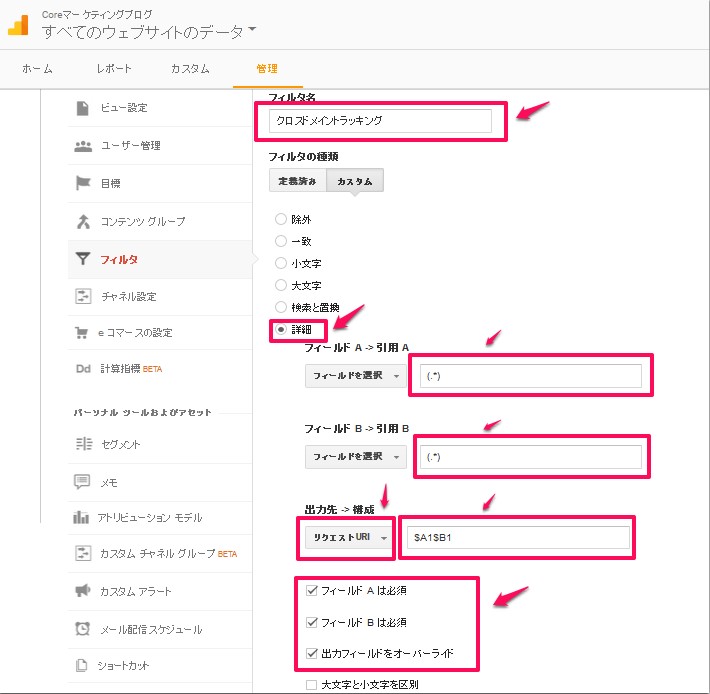
Task: Click the チャネル設定 icon
Action: [x=83, y=297]
